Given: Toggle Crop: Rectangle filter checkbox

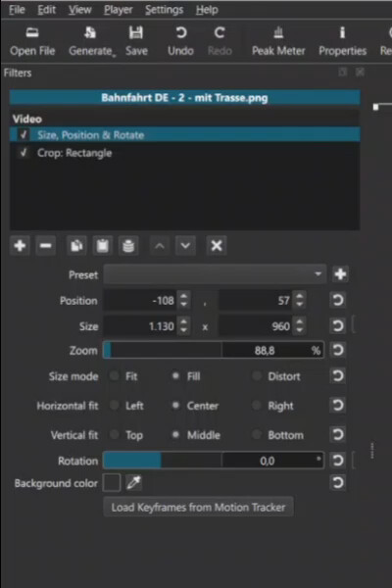Looking at the screenshot, I should point(24,153).
